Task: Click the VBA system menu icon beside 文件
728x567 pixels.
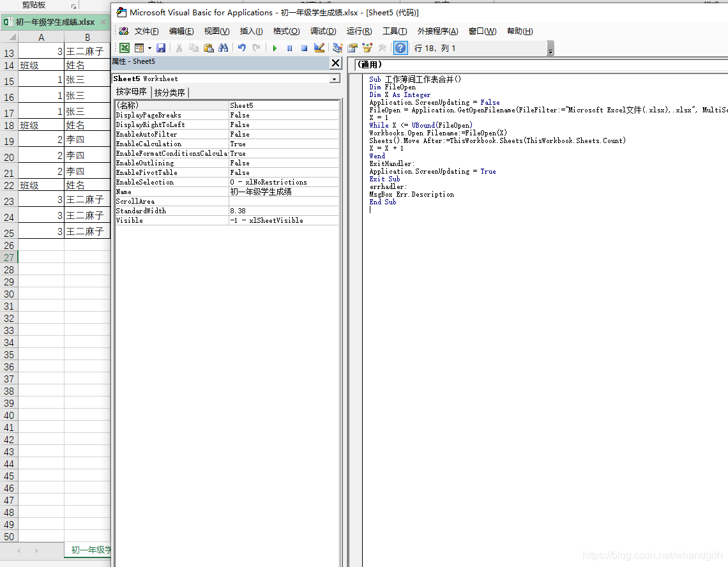Action: (x=123, y=31)
